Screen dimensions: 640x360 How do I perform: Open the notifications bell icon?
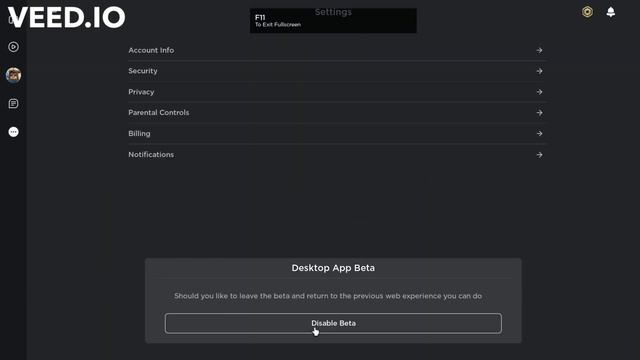tap(611, 12)
